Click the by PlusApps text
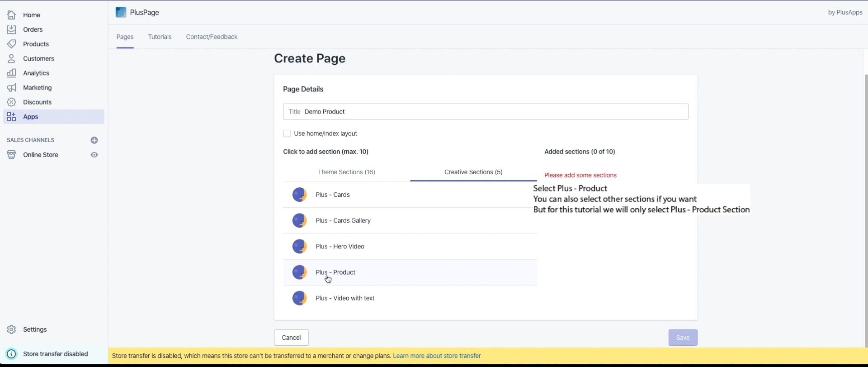868x367 pixels. pyautogui.click(x=845, y=12)
